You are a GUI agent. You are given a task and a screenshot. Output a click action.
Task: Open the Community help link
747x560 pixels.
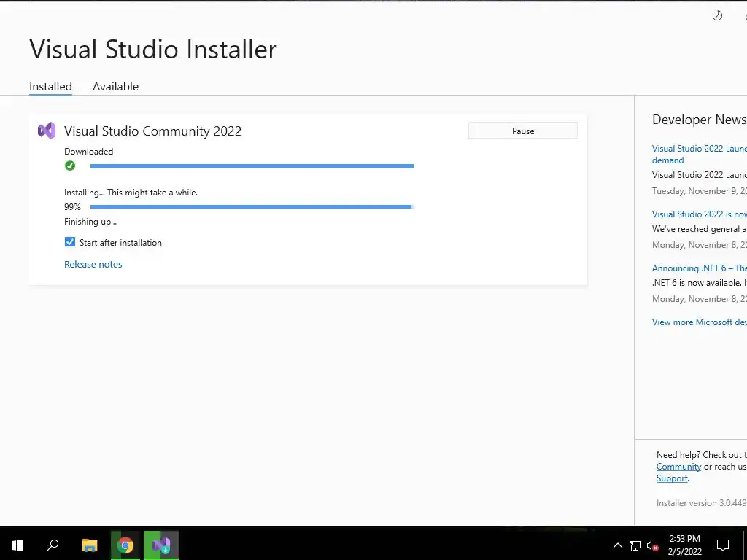click(678, 467)
